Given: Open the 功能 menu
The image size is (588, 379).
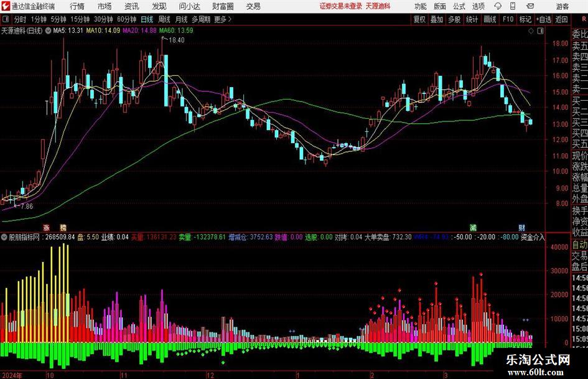Looking at the screenshot, I should click(x=421, y=6).
